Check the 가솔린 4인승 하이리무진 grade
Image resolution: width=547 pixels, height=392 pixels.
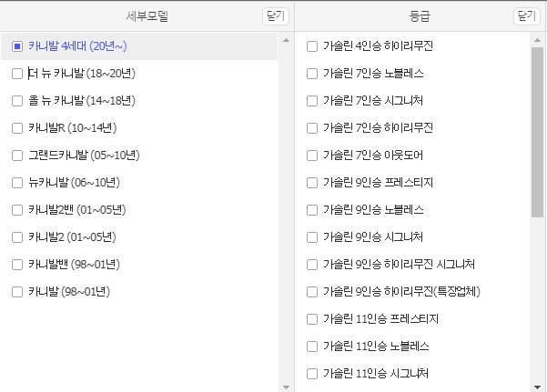312,46
